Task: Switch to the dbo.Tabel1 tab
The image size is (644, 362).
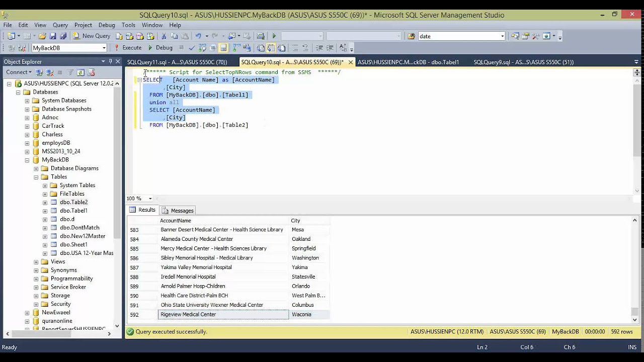Action: tap(408, 62)
